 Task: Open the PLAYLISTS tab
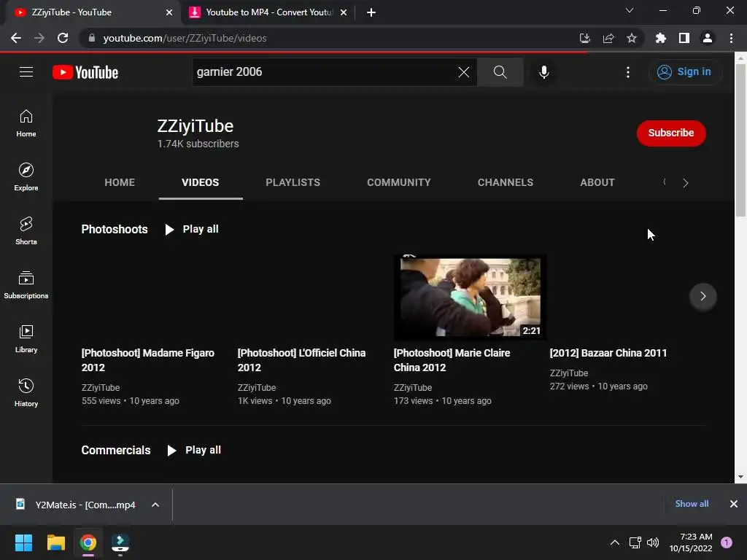tap(293, 182)
